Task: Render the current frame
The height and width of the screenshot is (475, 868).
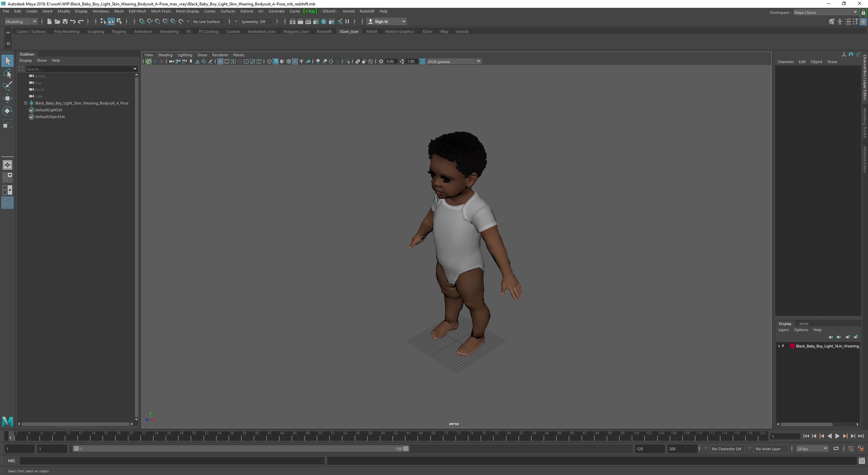Action: (x=300, y=21)
